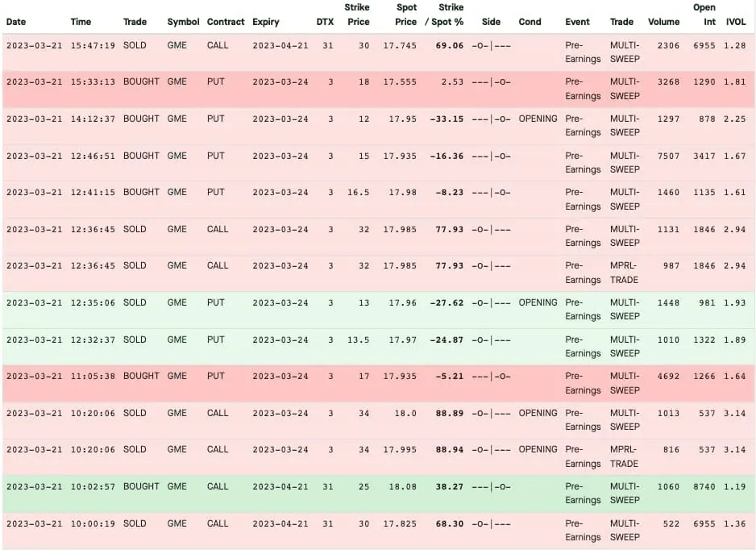
Task: Click spot price 17.745
Action: (401, 45)
